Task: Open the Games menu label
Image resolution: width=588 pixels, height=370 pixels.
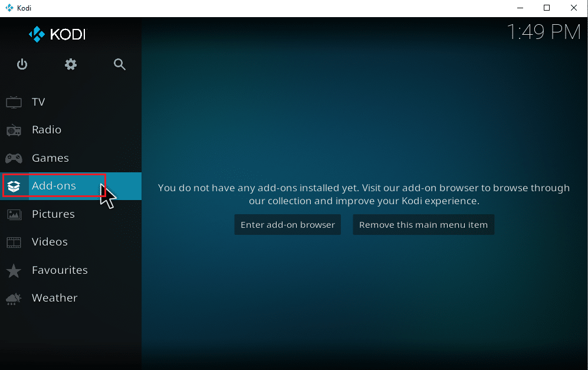Action: pos(50,158)
